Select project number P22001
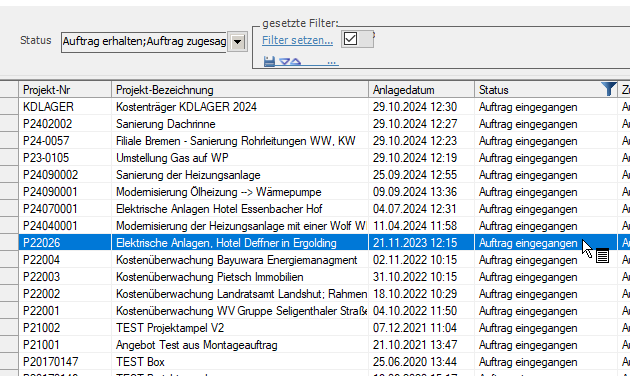 pyautogui.click(x=41, y=311)
